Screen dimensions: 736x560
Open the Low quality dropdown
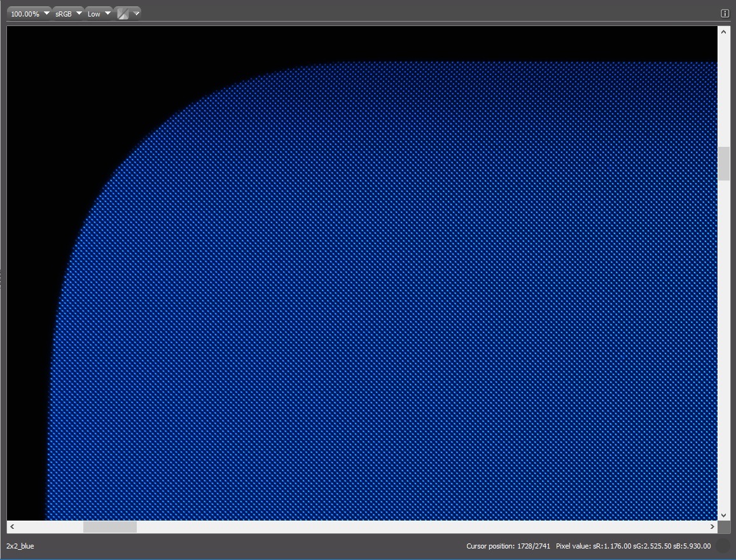pos(99,13)
